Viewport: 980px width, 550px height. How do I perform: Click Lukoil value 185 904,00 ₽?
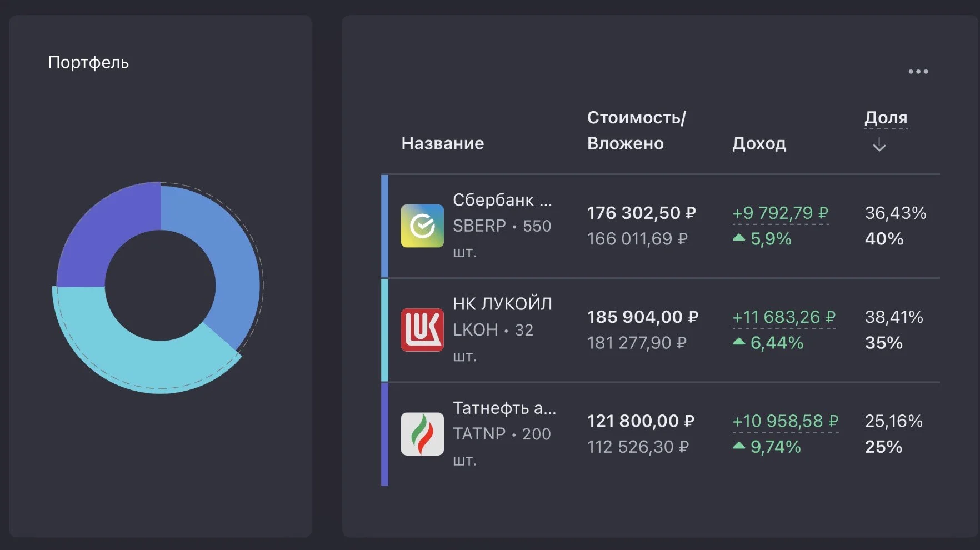coord(643,317)
